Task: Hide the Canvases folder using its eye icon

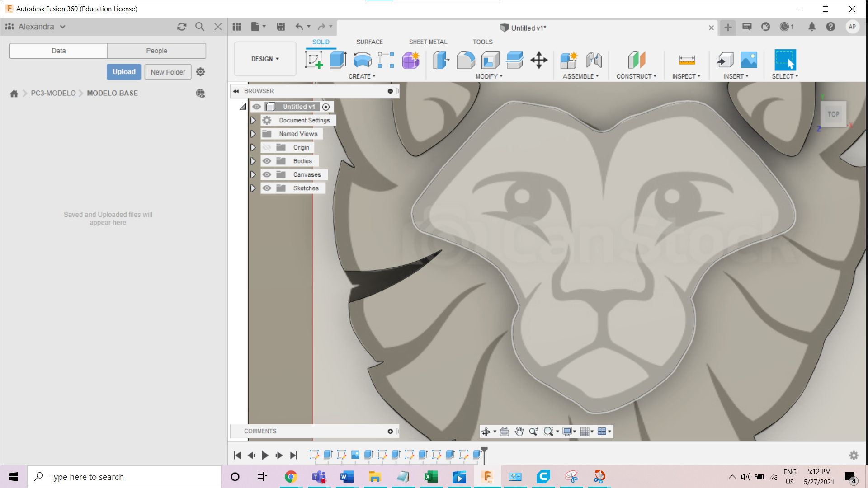Action: tap(267, 174)
